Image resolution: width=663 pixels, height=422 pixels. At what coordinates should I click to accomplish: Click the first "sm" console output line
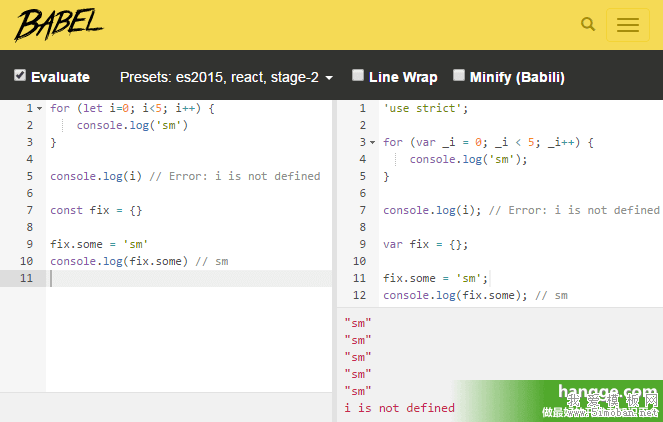point(357,323)
